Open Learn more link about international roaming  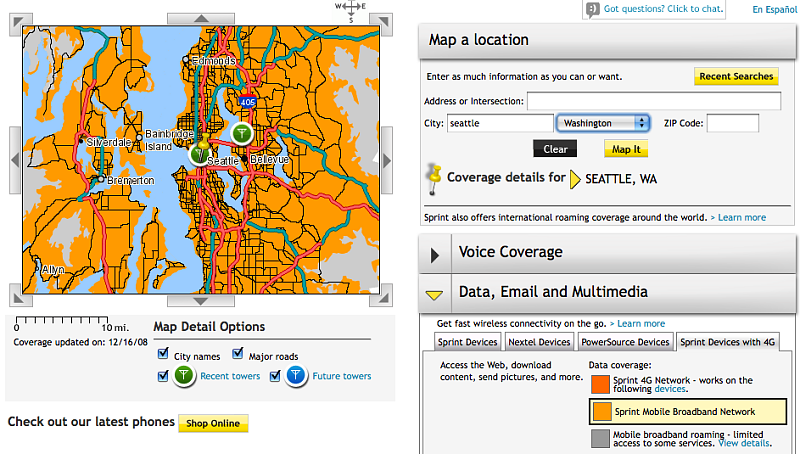(742, 217)
